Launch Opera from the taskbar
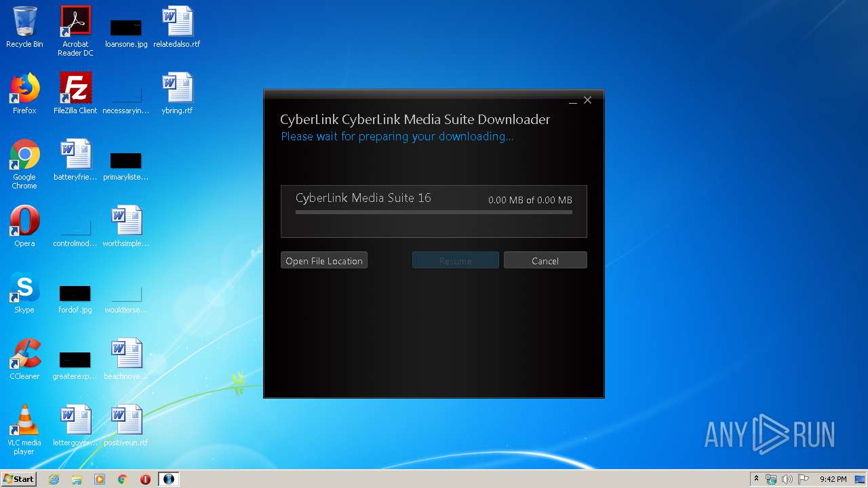This screenshot has width=868, height=488. click(145, 479)
